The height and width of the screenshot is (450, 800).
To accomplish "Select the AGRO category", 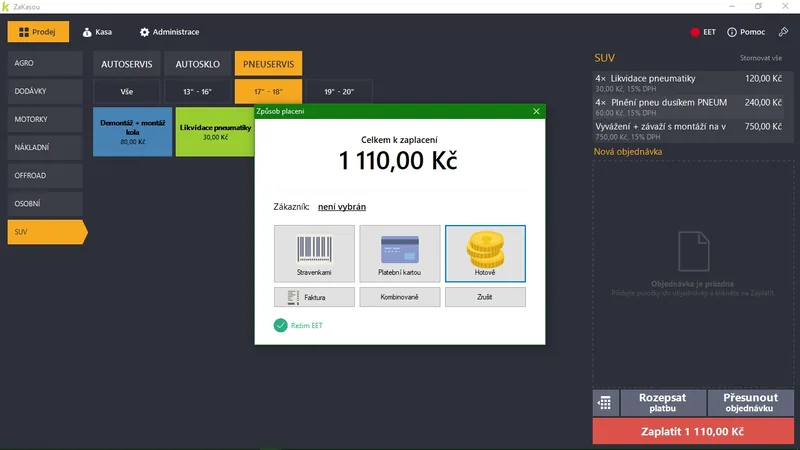I will (45, 63).
